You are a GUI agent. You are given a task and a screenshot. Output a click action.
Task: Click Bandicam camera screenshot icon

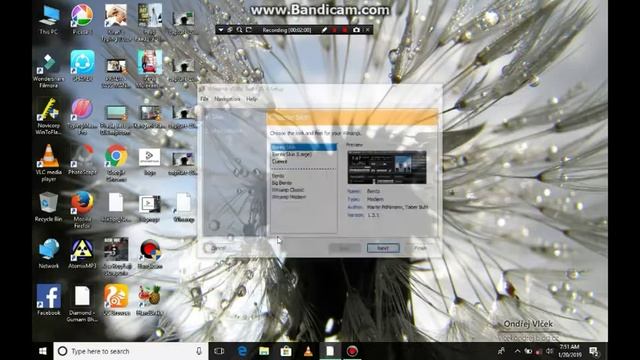356,30
